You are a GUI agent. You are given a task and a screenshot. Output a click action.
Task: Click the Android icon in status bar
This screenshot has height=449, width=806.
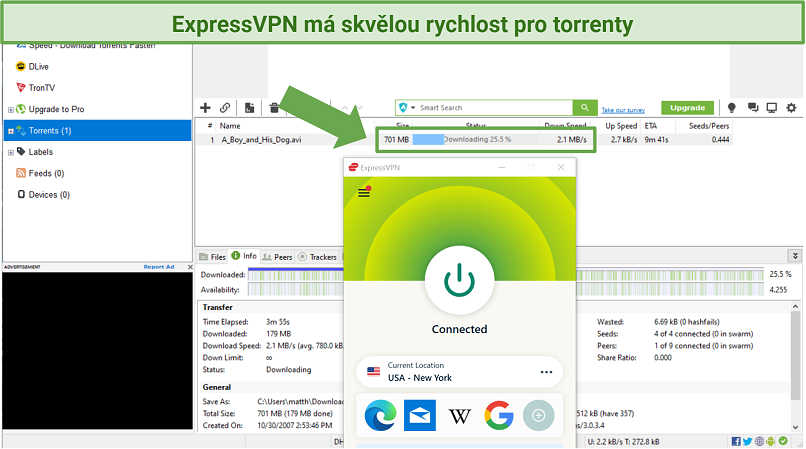[771, 441]
